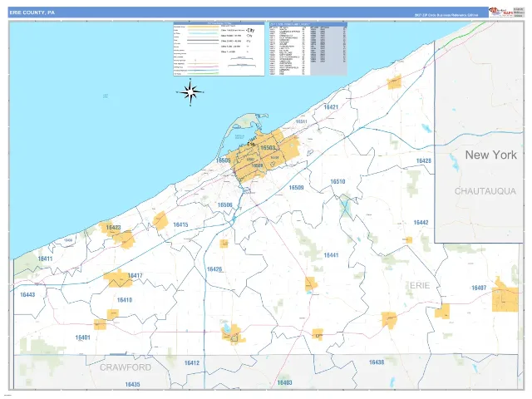Select ZIP code label 16505

(x=224, y=160)
